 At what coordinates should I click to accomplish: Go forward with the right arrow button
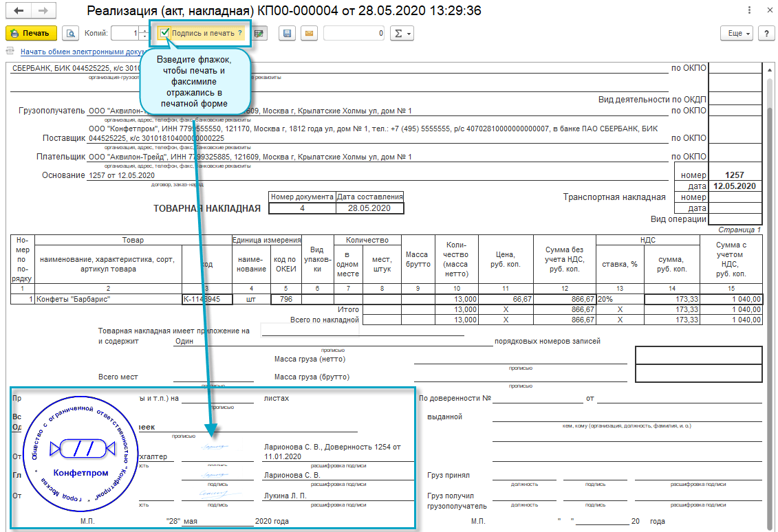coord(43,10)
